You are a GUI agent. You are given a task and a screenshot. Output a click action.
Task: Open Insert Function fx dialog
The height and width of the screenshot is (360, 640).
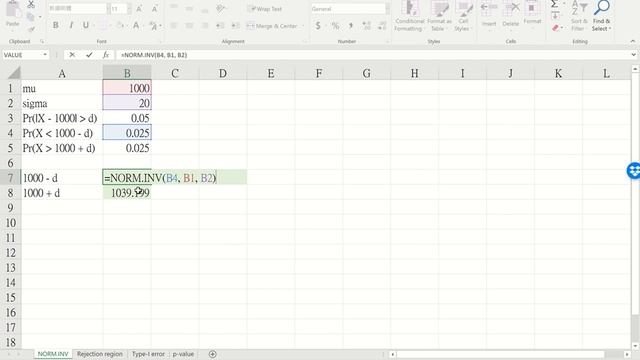106,55
